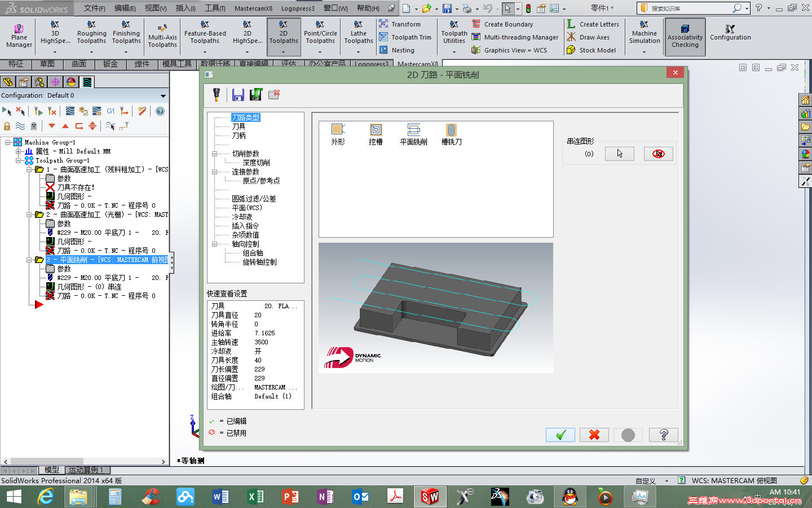The width and height of the screenshot is (812, 508).
Task: Open help with the question mark button
Action: pyautogui.click(x=664, y=435)
